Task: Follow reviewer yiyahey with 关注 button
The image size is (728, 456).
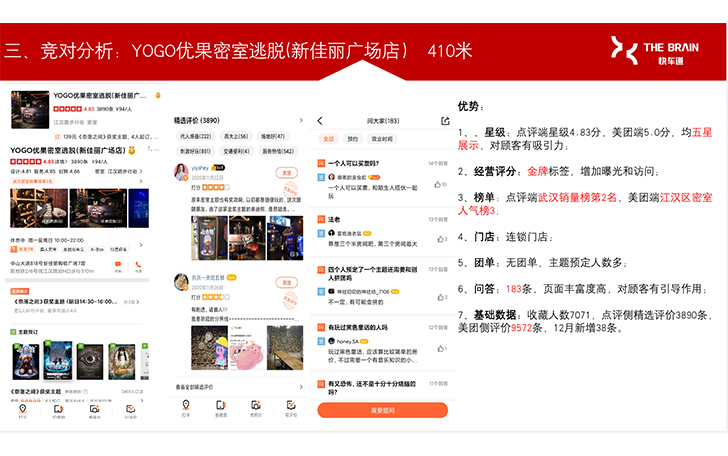Action: click(286, 173)
